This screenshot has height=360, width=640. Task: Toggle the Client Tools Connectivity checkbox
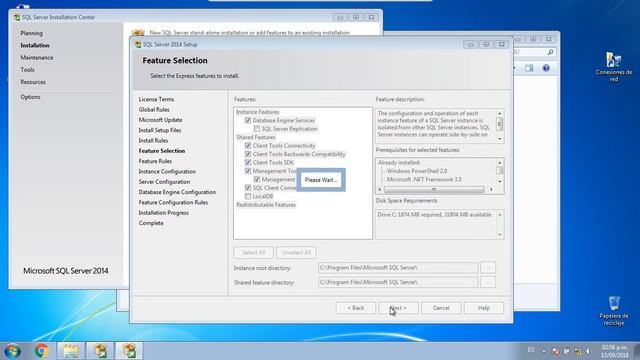point(248,146)
